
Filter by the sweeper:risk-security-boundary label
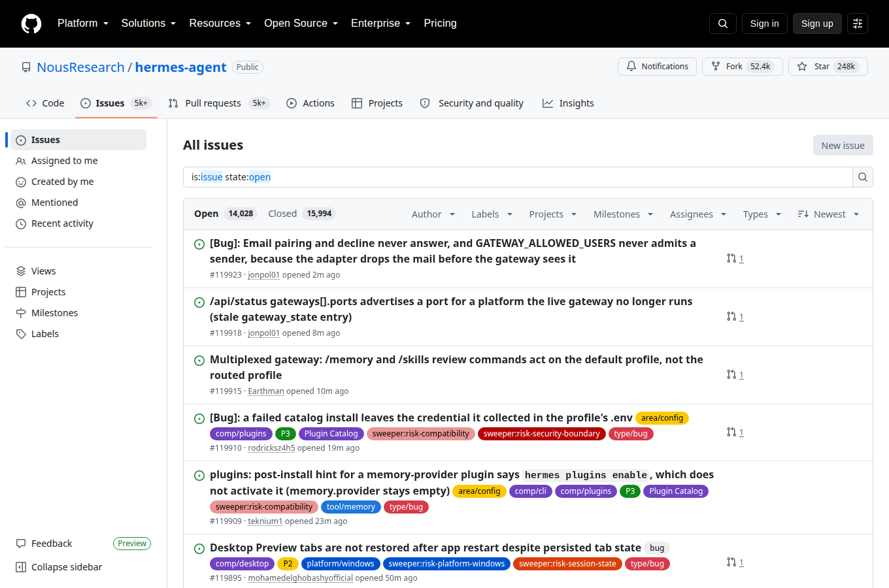click(542, 434)
